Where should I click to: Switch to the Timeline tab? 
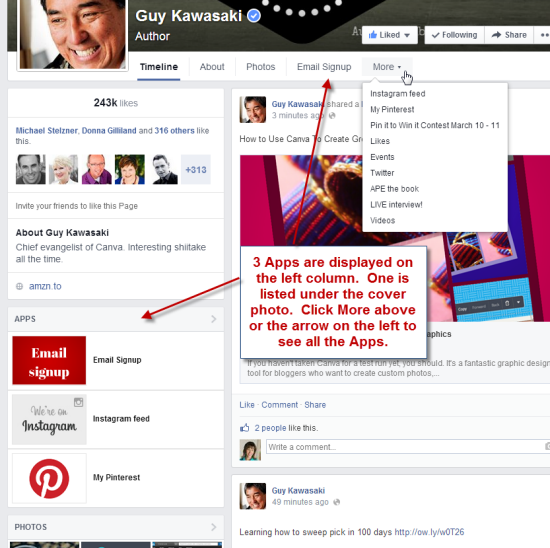coord(159,67)
